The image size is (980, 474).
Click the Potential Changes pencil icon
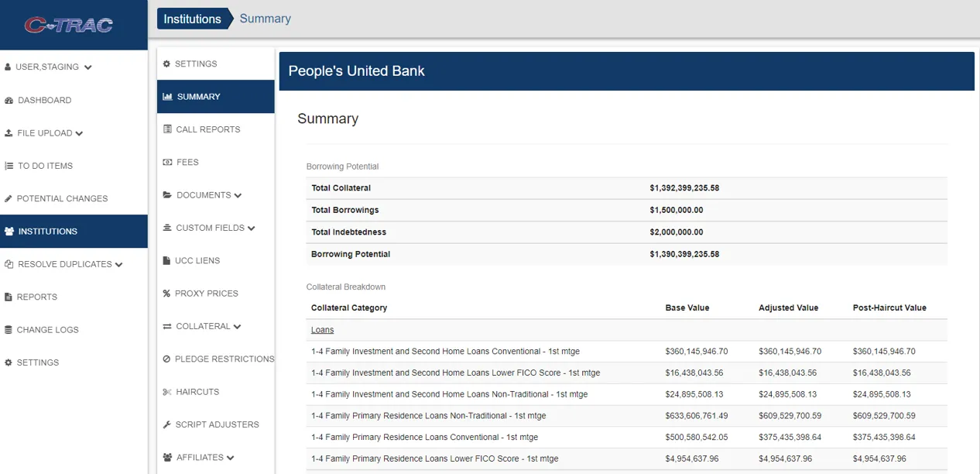pyautogui.click(x=9, y=199)
